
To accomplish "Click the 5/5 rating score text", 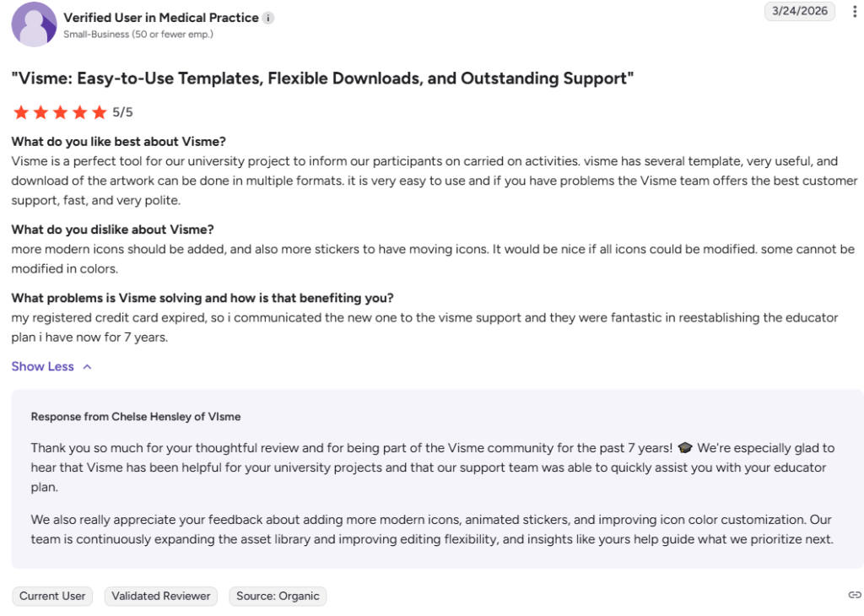I will (122, 112).
